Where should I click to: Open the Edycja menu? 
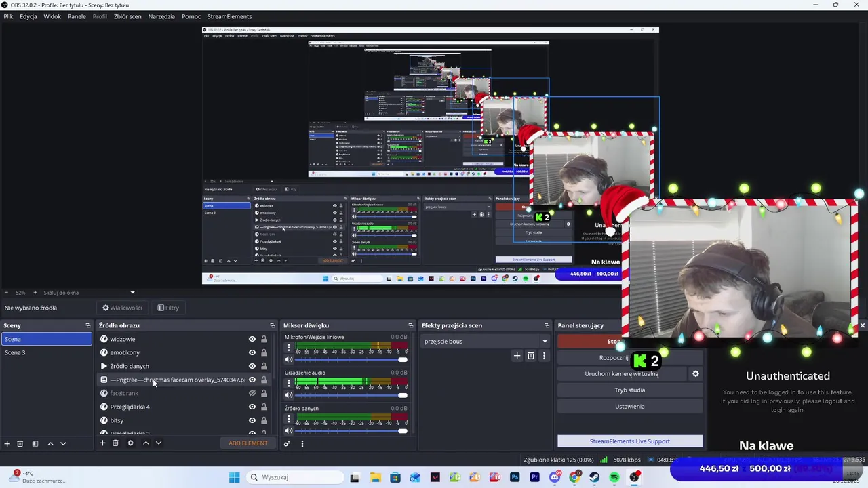[x=28, y=16]
